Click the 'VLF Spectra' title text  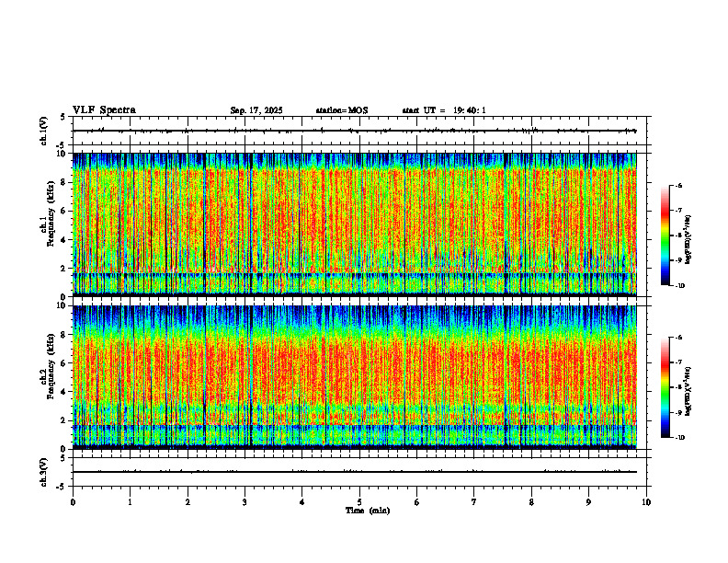point(104,110)
